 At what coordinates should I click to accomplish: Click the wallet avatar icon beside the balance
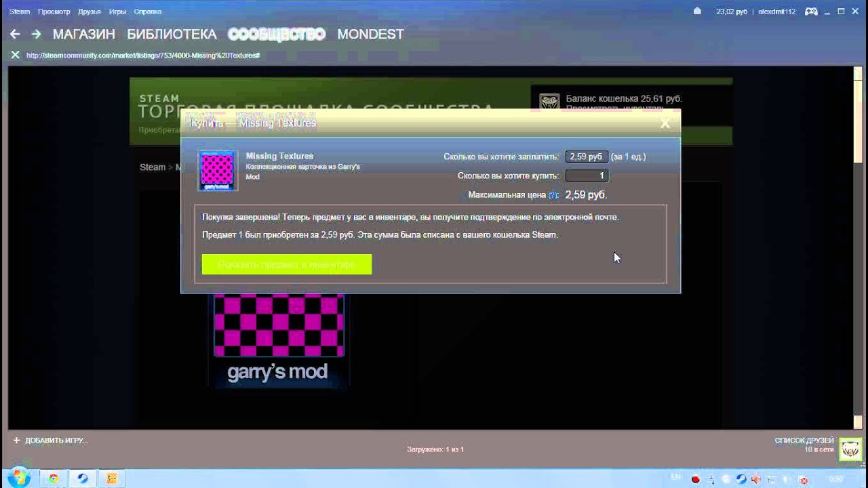pyautogui.click(x=549, y=104)
